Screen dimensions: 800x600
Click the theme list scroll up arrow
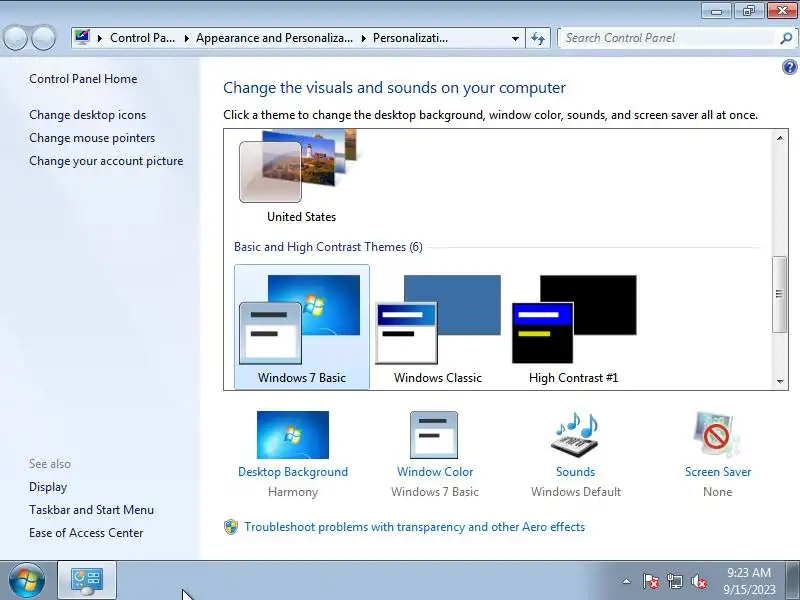(x=780, y=138)
